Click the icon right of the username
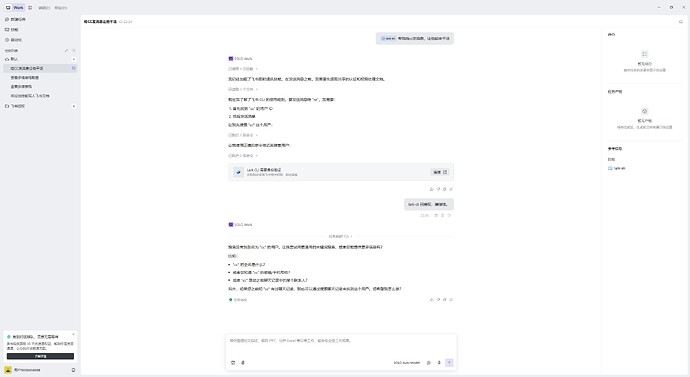This screenshot has width=690, height=377. tap(73, 370)
